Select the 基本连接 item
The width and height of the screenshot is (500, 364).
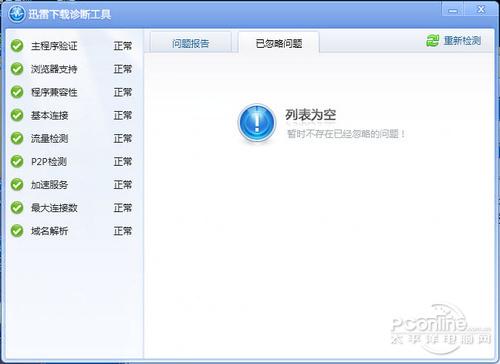point(49,115)
